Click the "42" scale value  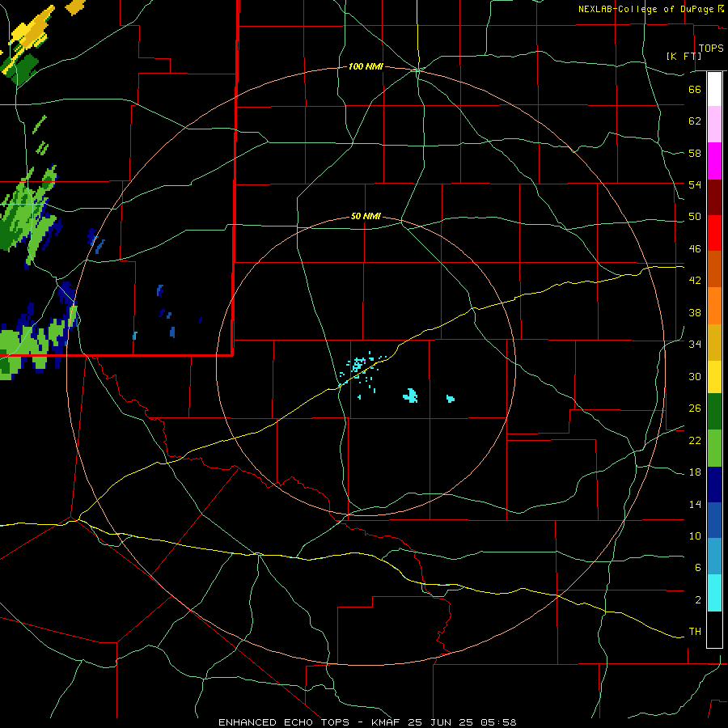(x=695, y=281)
